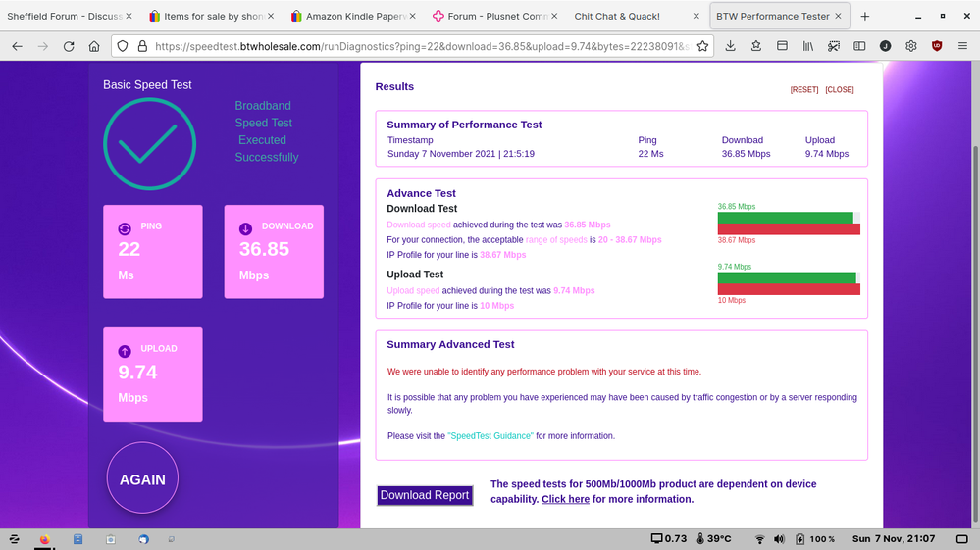
Task: Open the browser home page
Action: [x=94, y=46]
